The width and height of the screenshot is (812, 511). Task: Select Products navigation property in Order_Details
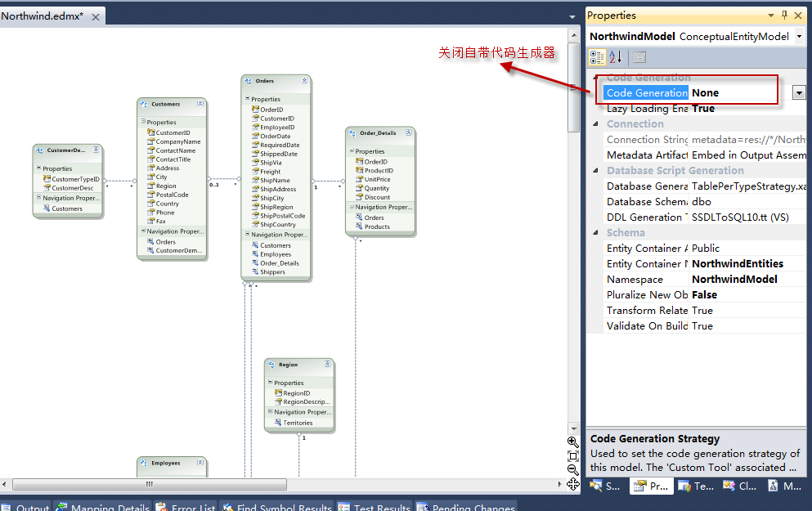377,226
